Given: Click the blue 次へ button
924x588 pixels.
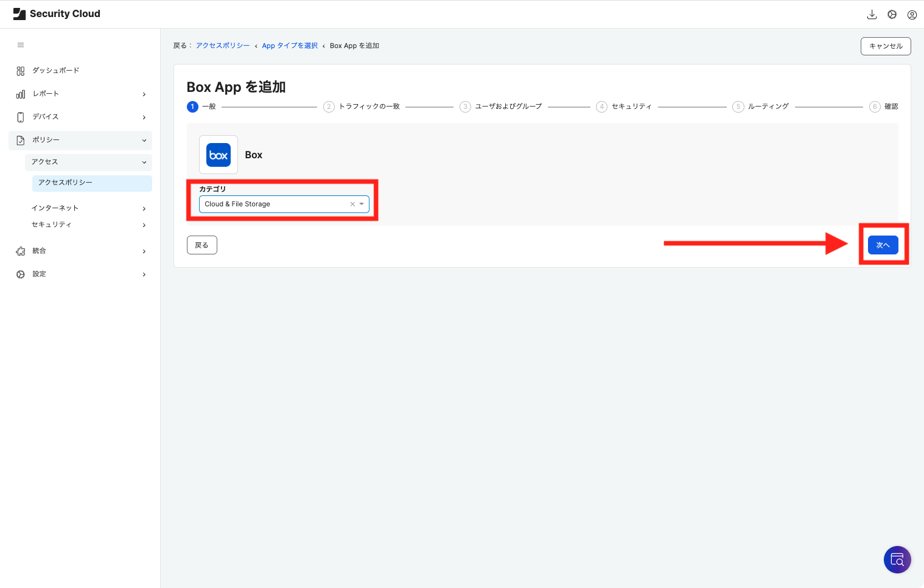Looking at the screenshot, I should coord(883,245).
